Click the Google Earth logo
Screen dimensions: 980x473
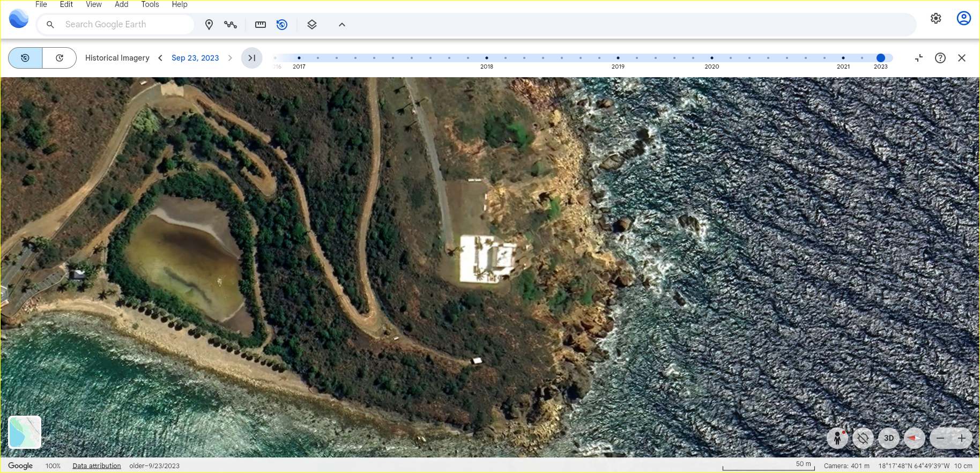tap(19, 19)
